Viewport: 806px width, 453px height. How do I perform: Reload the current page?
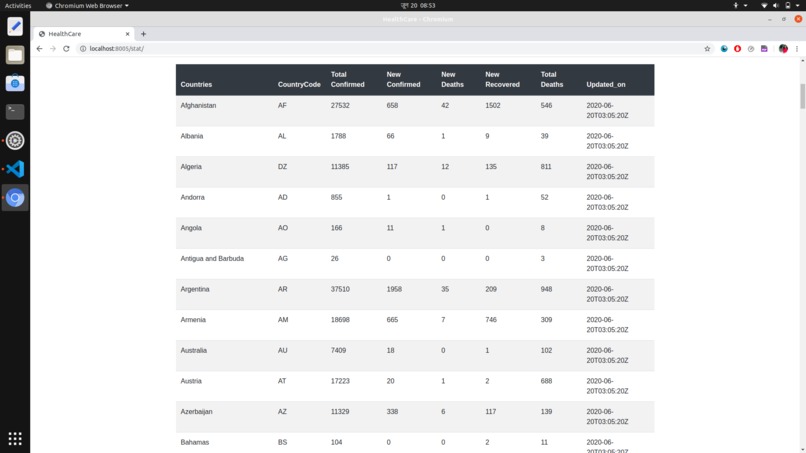pos(66,48)
